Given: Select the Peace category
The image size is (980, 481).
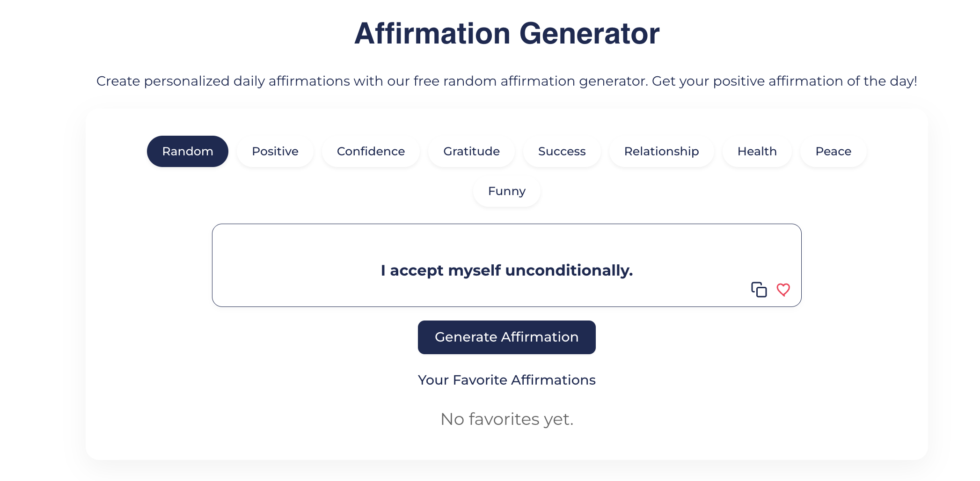Looking at the screenshot, I should tap(833, 151).
